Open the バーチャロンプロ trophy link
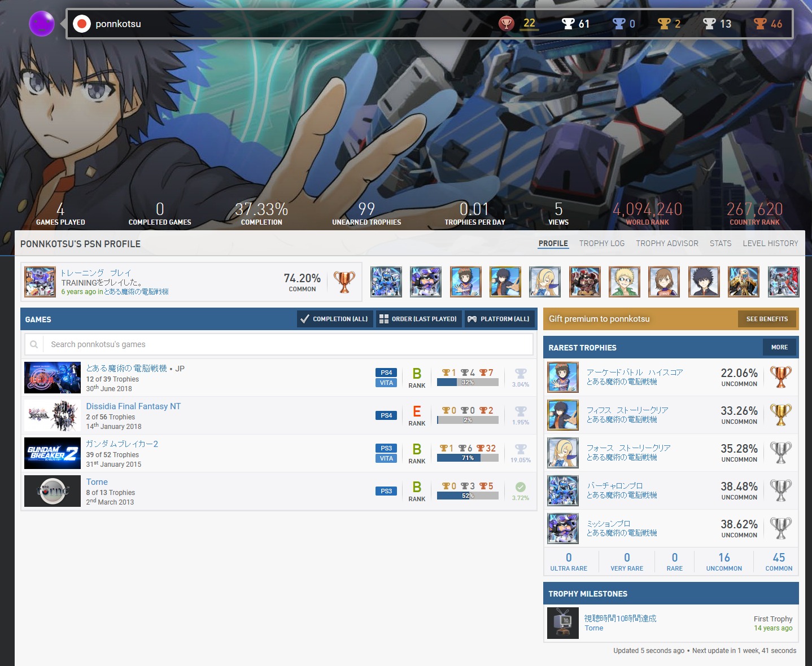This screenshot has width=812, height=666. click(x=614, y=486)
